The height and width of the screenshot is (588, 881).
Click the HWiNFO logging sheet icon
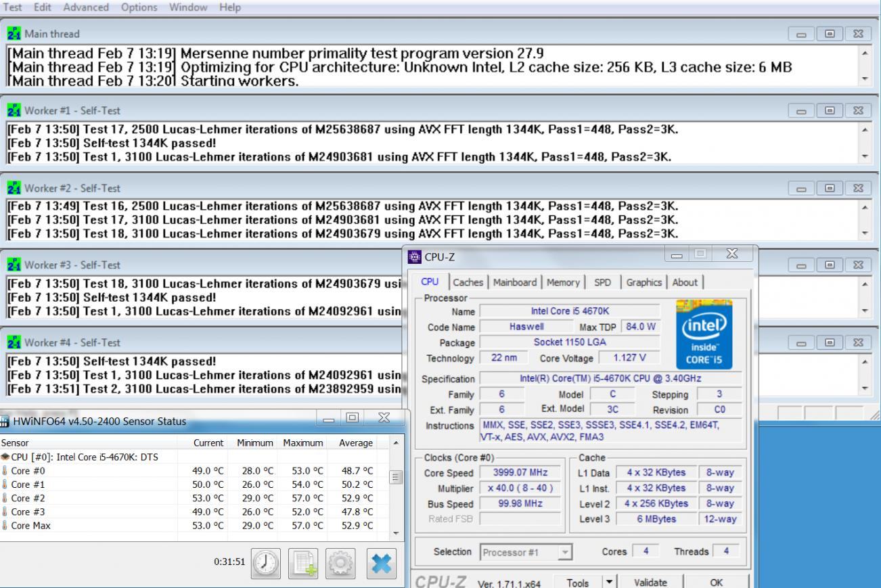304,562
